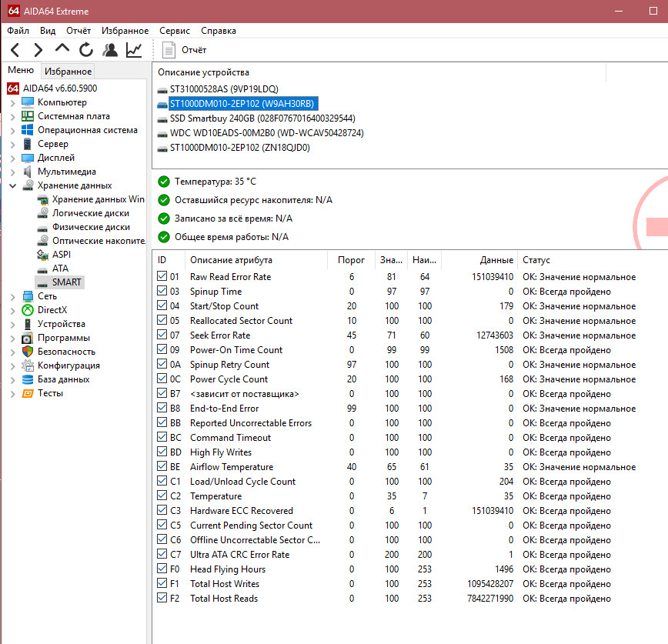Expand the Безопасность tree node
668x644 pixels.
[x=13, y=352]
